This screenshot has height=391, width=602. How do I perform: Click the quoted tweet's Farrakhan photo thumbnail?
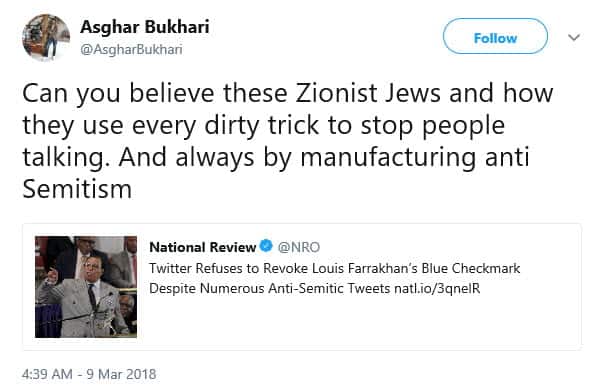86,287
